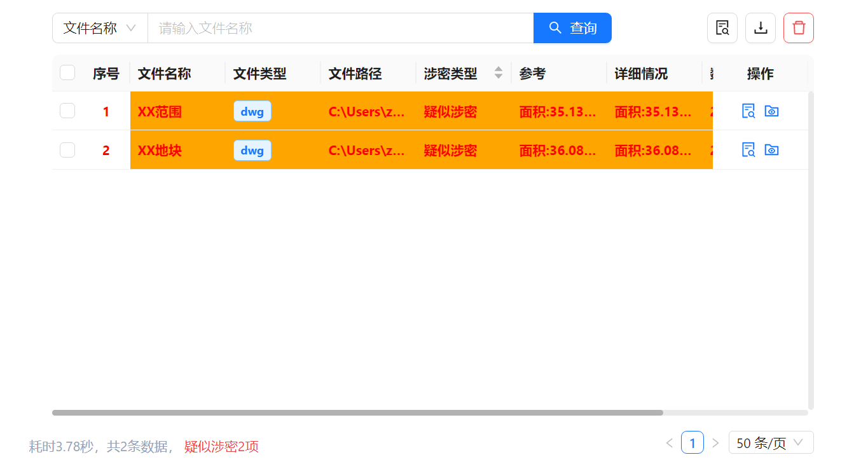
Task: Click the dwg tag for XX范围
Action: coord(252,111)
